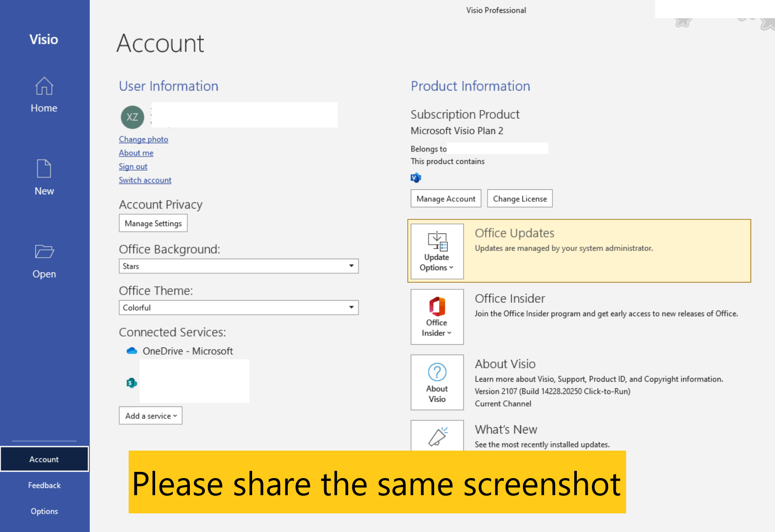Click the OneDrive cloud icon
This screenshot has width=775, height=532.
click(132, 351)
